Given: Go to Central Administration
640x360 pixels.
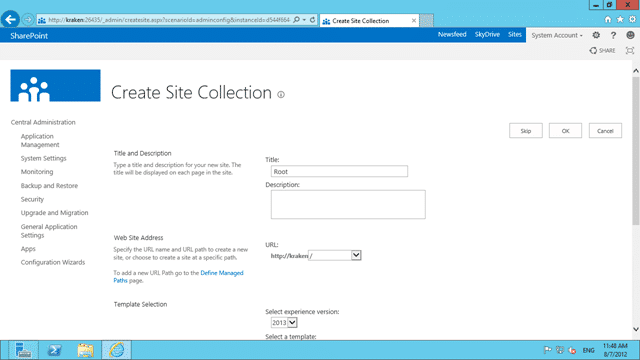Looking at the screenshot, I should click(x=43, y=122).
